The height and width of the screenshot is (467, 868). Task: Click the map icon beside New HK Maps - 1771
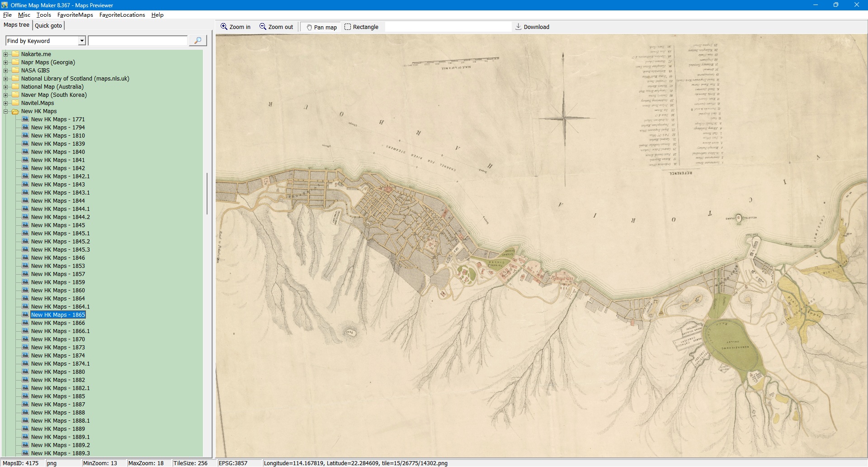click(25, 119)
